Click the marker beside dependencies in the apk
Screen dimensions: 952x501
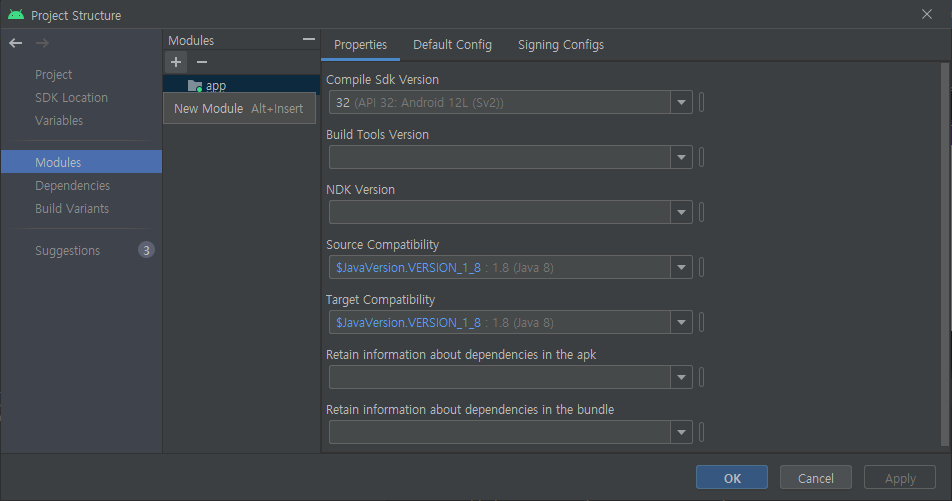tap(701, 377)
